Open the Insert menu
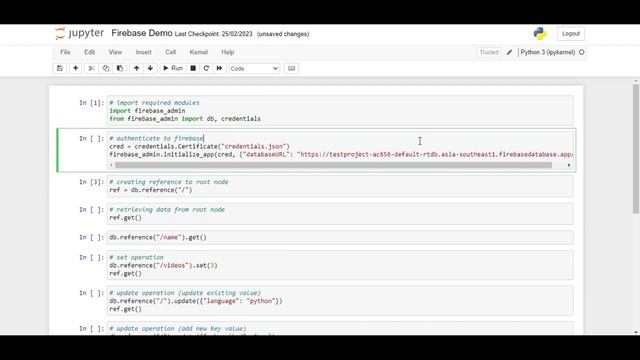Screen dimensions: 640x360 (x=143, y=52)
